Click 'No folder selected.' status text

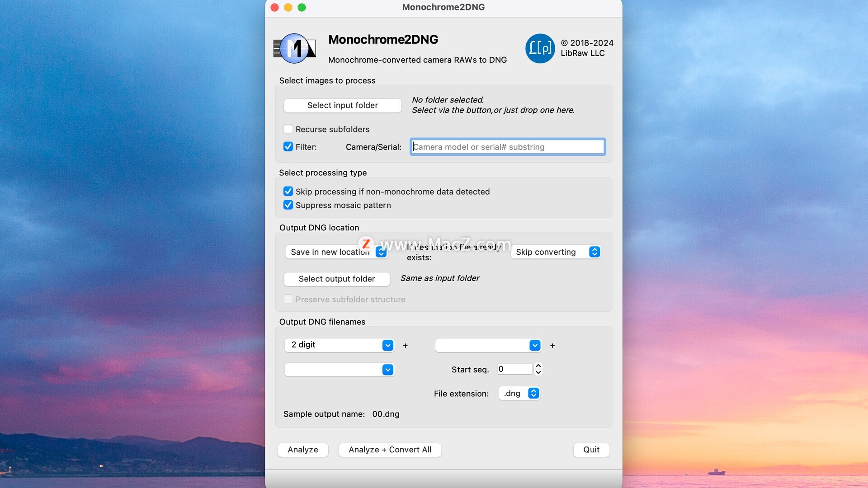[448, 100]
